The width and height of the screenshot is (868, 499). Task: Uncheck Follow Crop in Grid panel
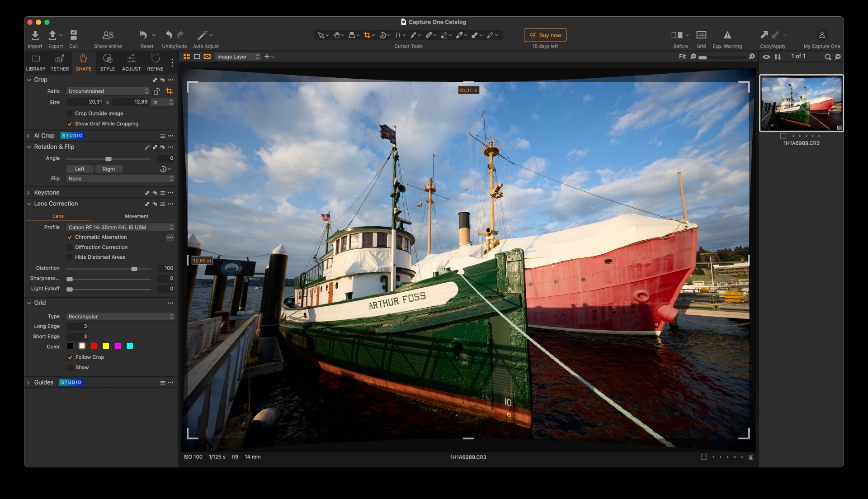pyautogui.click(x=70, y=357)
